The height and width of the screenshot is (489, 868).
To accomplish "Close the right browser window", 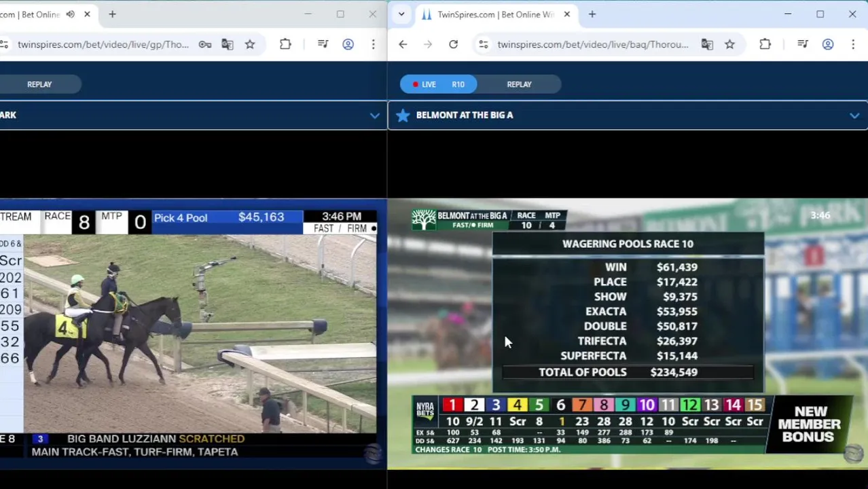I will click(852, 14).
